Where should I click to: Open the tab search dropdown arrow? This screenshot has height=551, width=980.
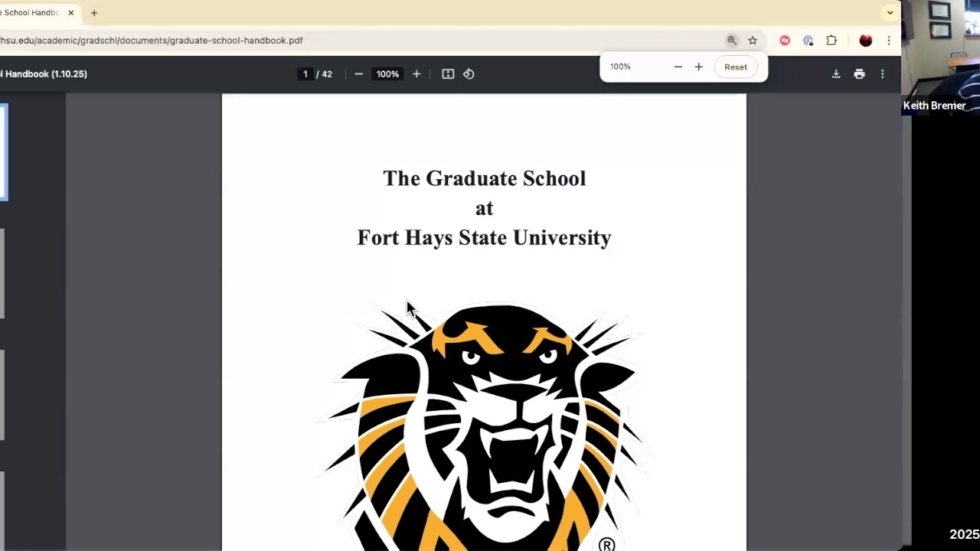tap(890, 13)
